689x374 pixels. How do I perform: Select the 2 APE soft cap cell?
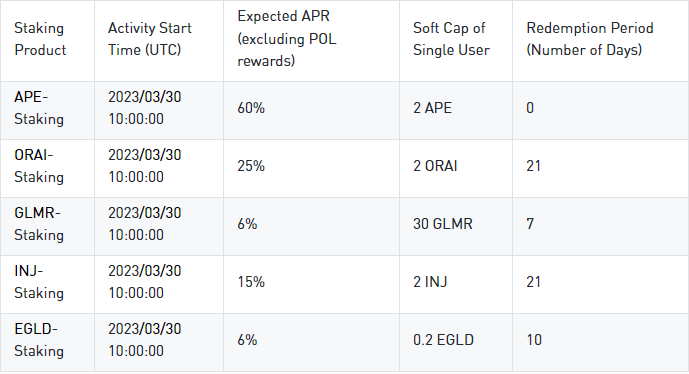[x=432, y=108]
